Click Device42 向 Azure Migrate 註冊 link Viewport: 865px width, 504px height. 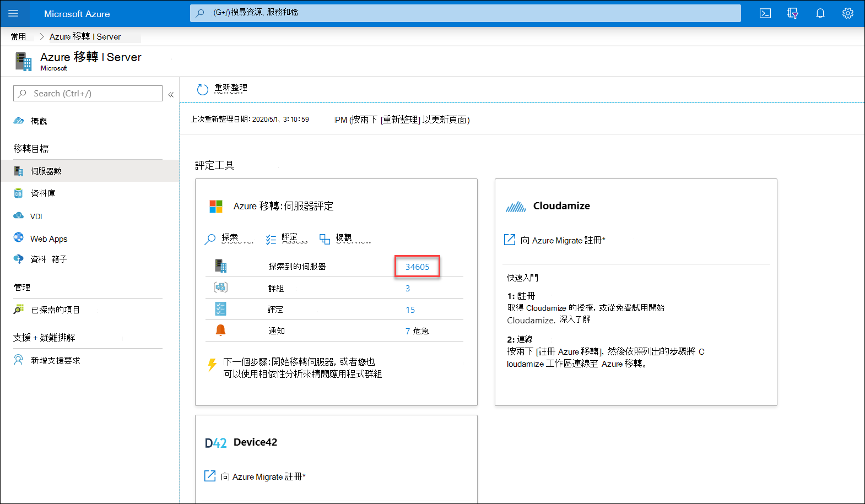pyautogui.click(x=255, y=476)
